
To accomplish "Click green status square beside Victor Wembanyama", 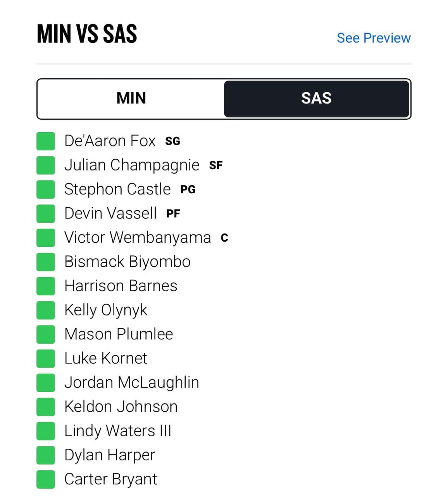I will (x=46, y=238).
